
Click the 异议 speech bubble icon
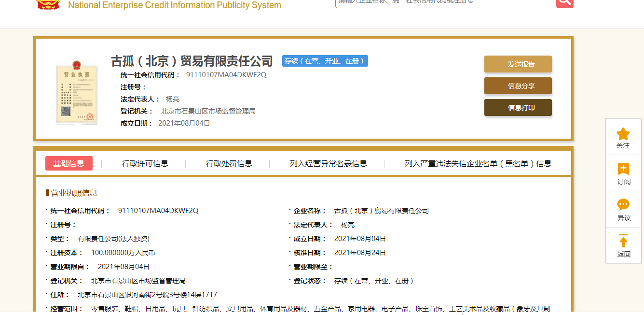(x=623, y=205)
